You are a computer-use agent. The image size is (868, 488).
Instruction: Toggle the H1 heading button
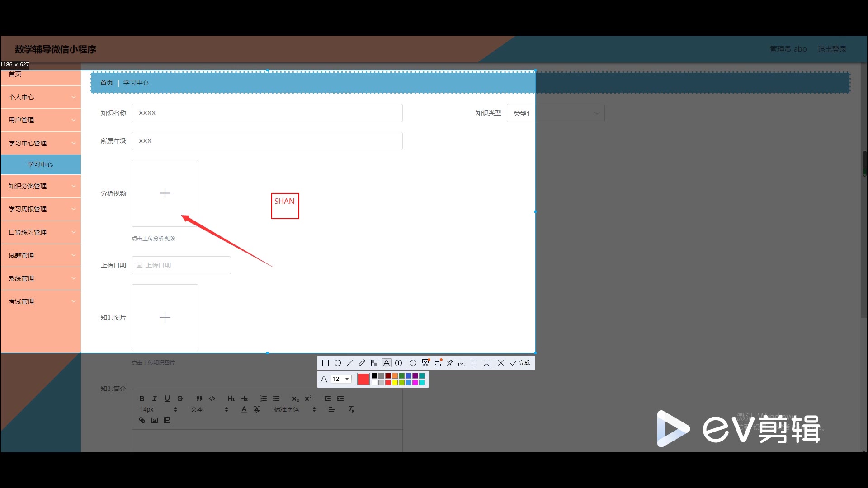231,399
